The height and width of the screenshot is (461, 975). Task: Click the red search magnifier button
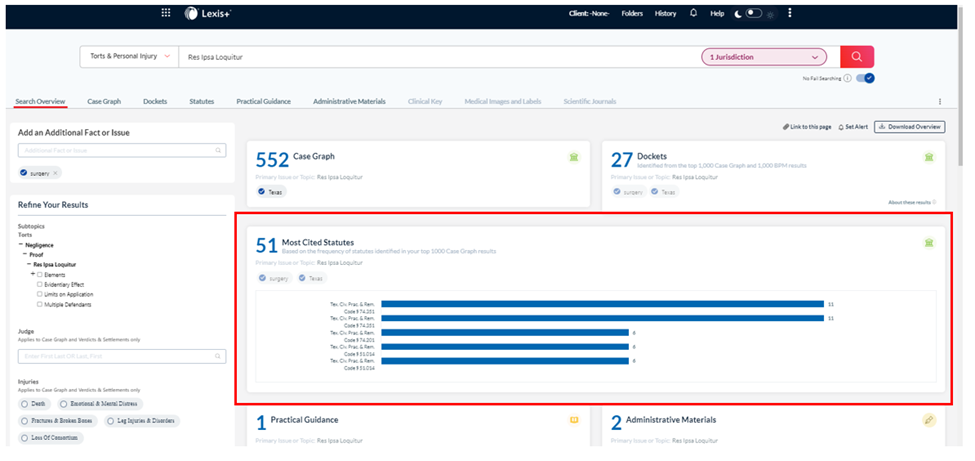tap(857, 57)
